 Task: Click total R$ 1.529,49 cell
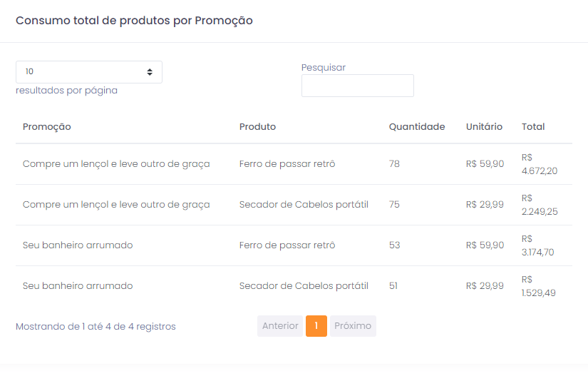point(539,286)
